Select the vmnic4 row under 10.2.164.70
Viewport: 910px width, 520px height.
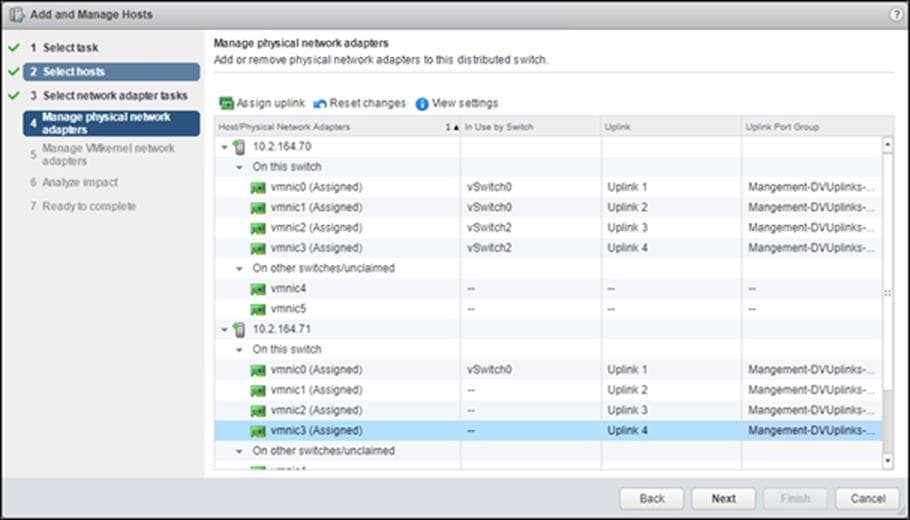548,289
